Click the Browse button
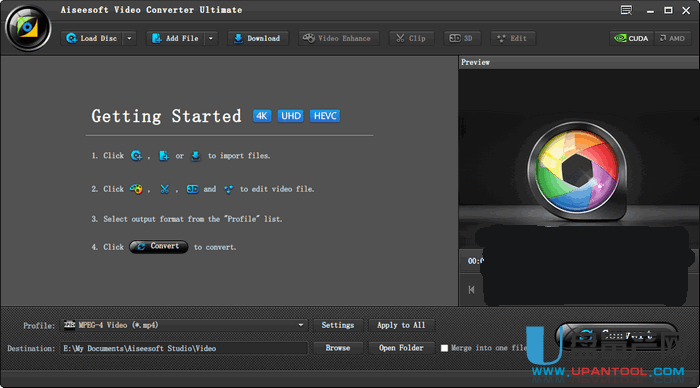 click(x=338, y=348)
